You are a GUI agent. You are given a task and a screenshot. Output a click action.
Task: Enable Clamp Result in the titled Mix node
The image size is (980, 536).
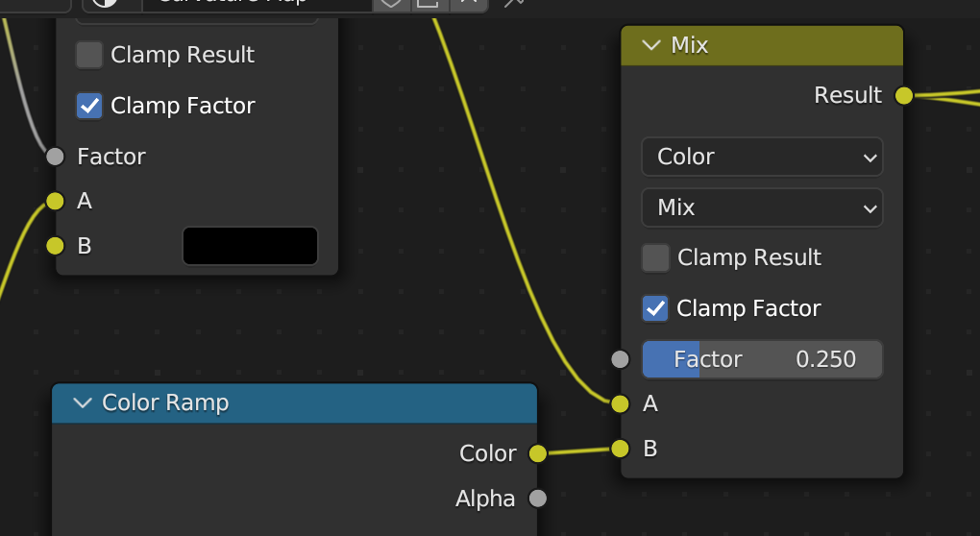pos(655,257)
